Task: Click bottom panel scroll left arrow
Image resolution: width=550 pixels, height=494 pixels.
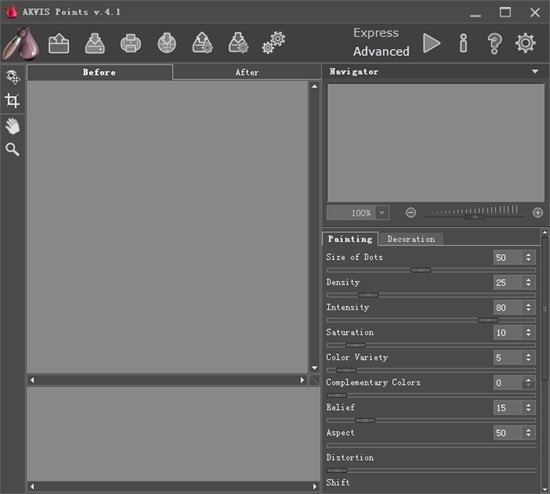Action: [x=33, y=486]
